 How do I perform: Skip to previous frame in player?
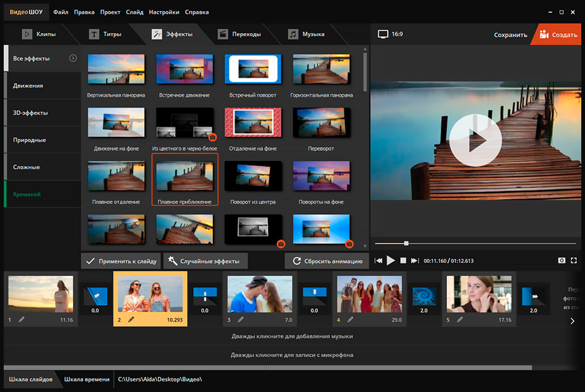point(379,261)
